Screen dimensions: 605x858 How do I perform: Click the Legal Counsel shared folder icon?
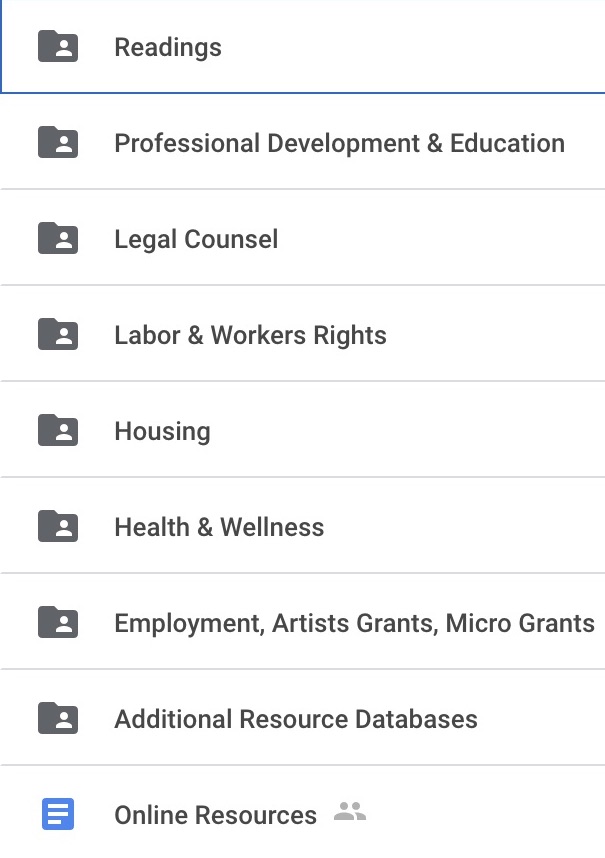coord(58,238)
